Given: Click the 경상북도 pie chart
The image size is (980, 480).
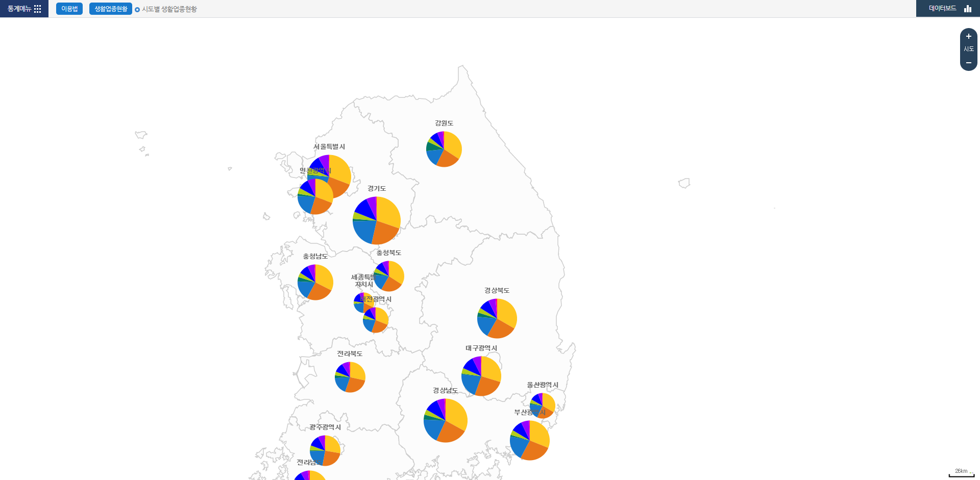Looking at the screenshot, I should (497, 318).
